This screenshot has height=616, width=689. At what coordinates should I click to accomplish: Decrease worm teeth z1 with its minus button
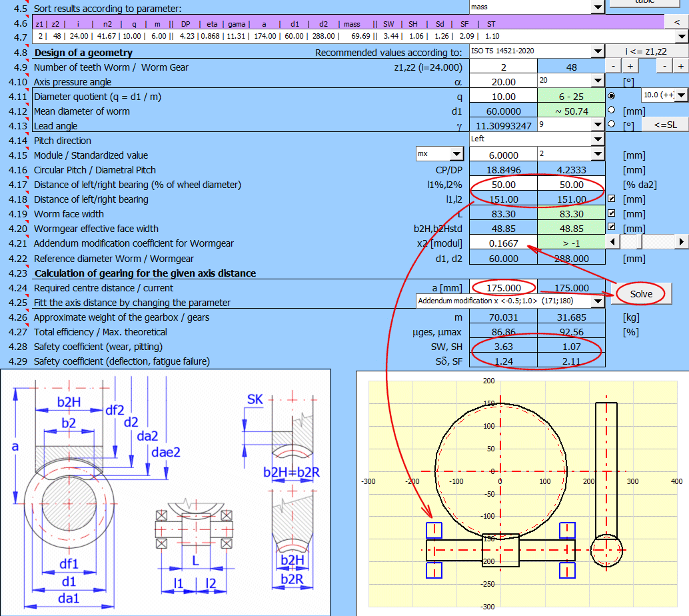point(614,67)
